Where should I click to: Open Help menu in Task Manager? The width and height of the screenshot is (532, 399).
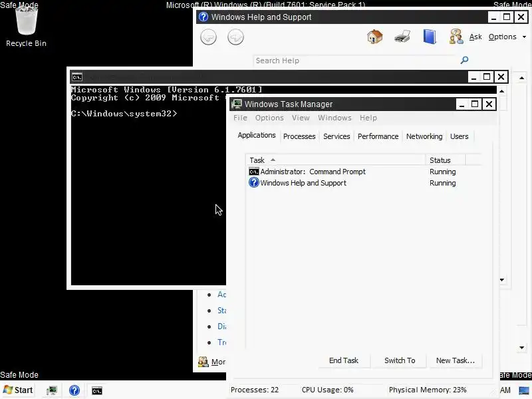tap(368, 118)
